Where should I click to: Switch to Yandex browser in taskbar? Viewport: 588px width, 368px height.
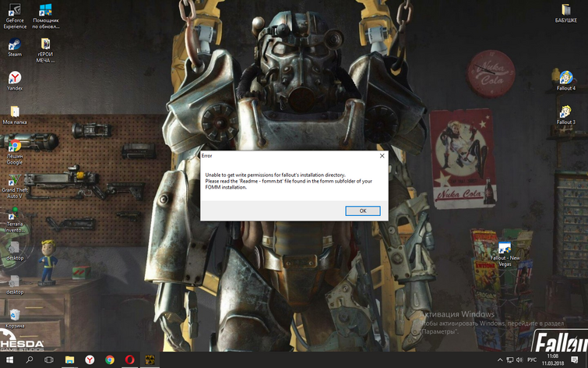tap(90, 359)
